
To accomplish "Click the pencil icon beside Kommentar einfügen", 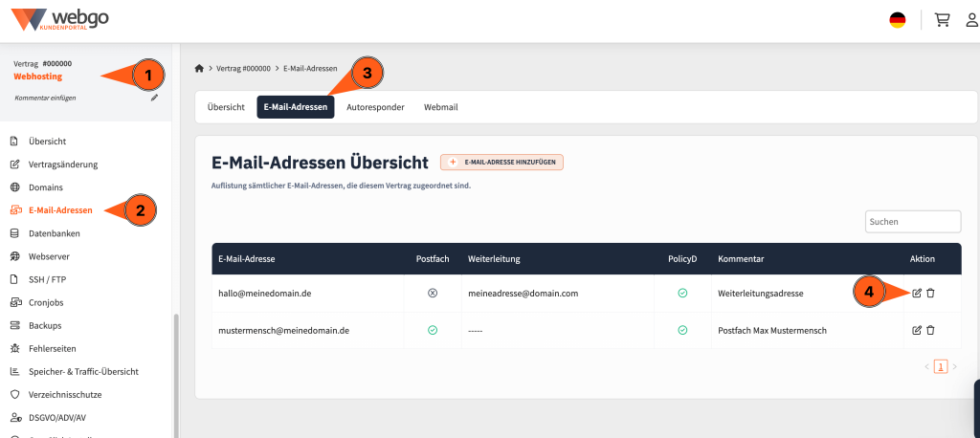I will (x=154, y=98).
